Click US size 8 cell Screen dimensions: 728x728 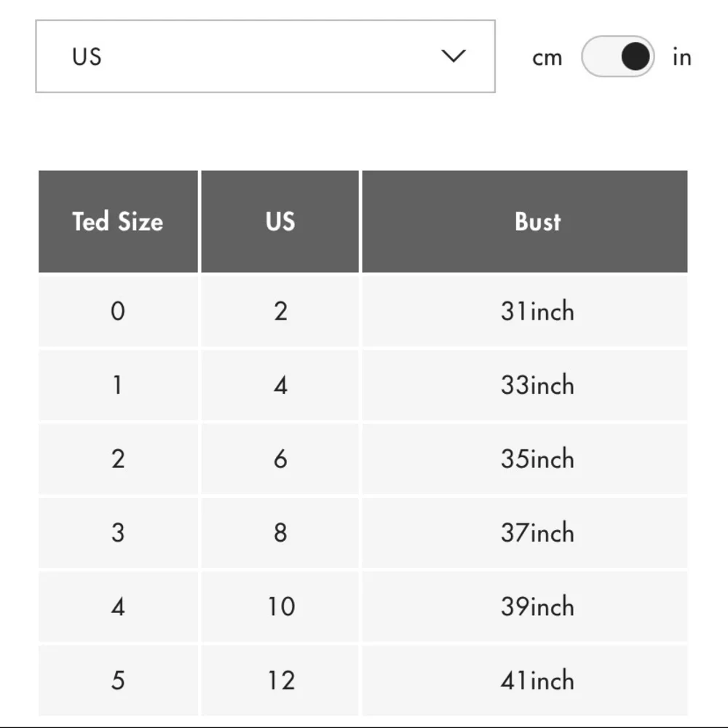coord(280,533)
